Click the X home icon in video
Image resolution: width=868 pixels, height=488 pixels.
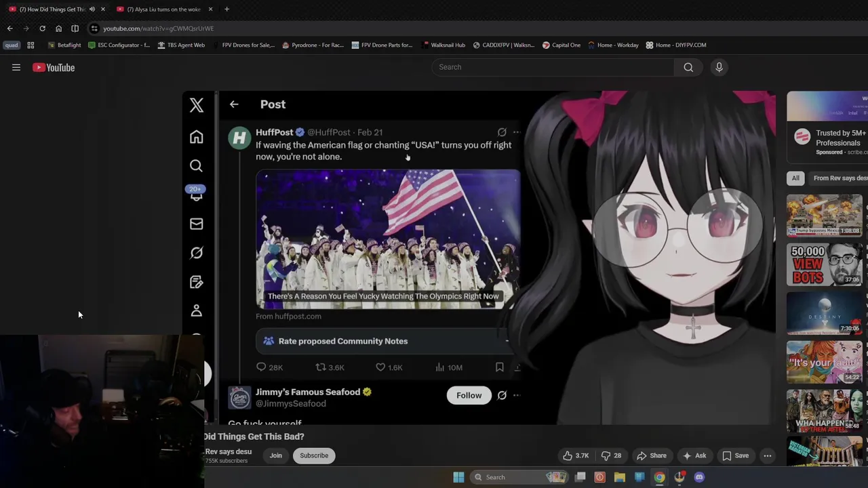[196, 137]
